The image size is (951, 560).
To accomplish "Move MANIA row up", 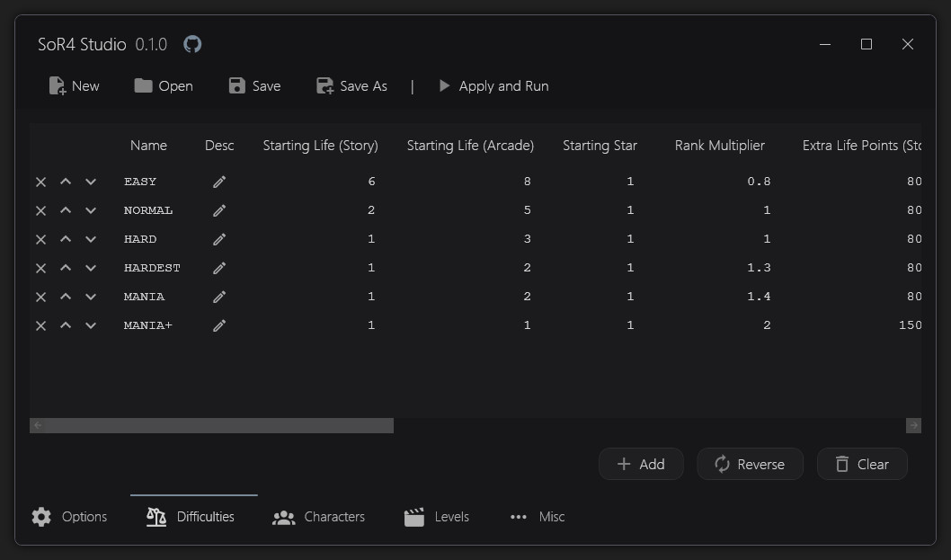I will [66, 297].
